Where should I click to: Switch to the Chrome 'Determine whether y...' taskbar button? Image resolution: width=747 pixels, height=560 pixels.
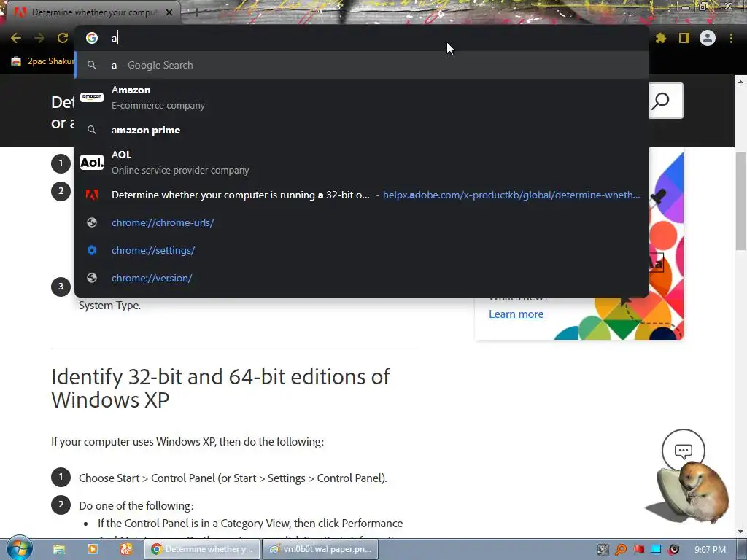tap(203, 549)
